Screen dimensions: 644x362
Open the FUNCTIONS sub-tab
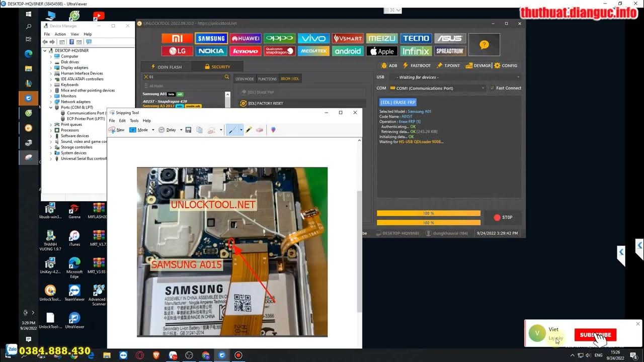[267, 79]
